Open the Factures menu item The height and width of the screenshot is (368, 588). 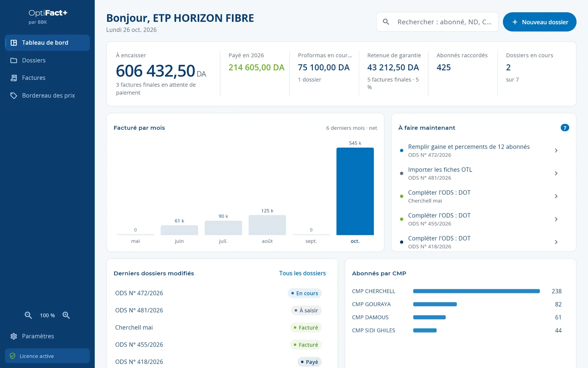click(47, 78)
